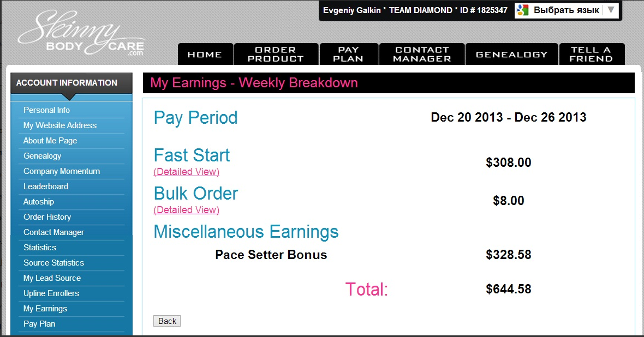Screen dimensions: 644x337
Task: Open Bulk Order Detailed View link
Action: 187,210
